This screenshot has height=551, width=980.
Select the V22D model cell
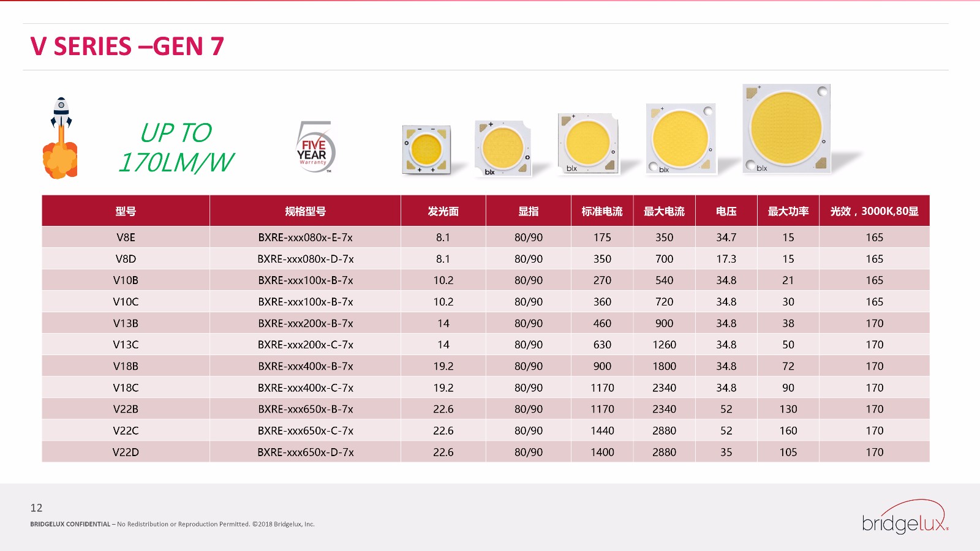[126, 452]
